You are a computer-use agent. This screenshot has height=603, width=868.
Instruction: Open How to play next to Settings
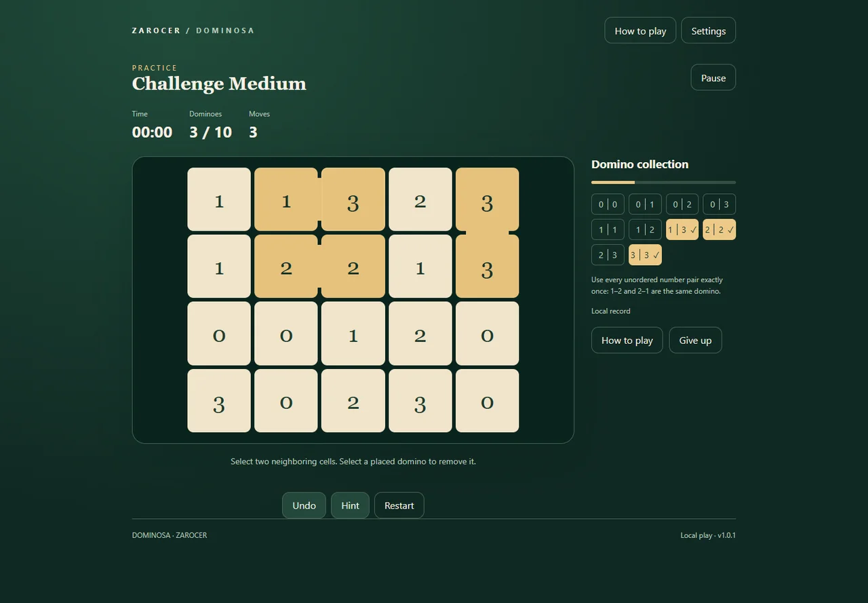640,31
